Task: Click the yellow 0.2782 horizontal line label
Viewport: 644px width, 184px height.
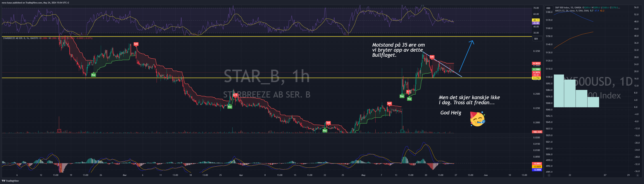Action: pos(536,78)
